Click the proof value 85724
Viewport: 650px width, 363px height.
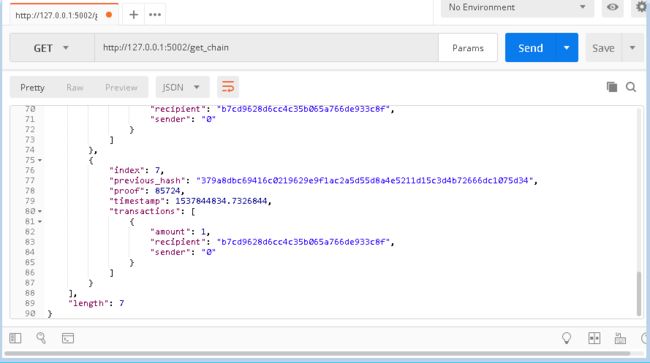167,191
